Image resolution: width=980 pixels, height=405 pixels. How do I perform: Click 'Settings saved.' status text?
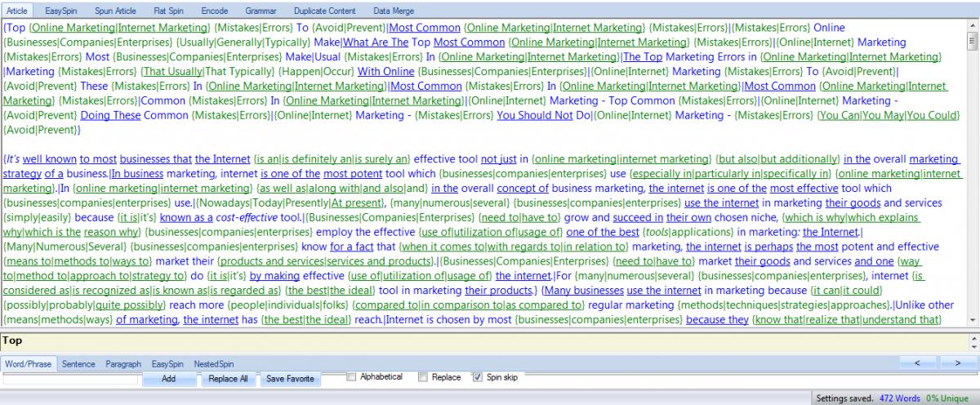coord(844,397)
